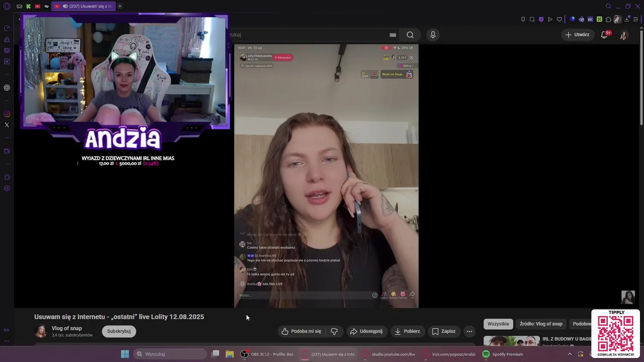Screen dimensions: 644x362
Task: Open X from the Opera sidebar
Action: tap(7, 125)
